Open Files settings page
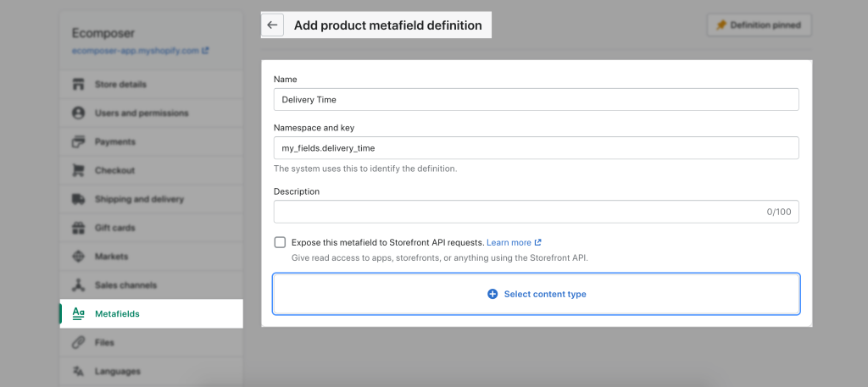Image resolution: width=868 pixels, height=387 pixels. pyautogui.click(x=151, y=343)
